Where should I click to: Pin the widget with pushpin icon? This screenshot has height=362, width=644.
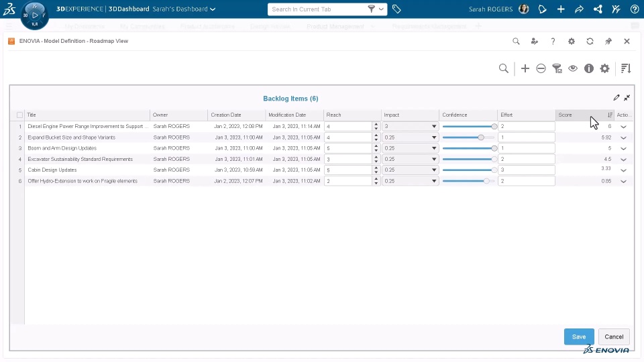pyautogui.click(x=608, y=41)
